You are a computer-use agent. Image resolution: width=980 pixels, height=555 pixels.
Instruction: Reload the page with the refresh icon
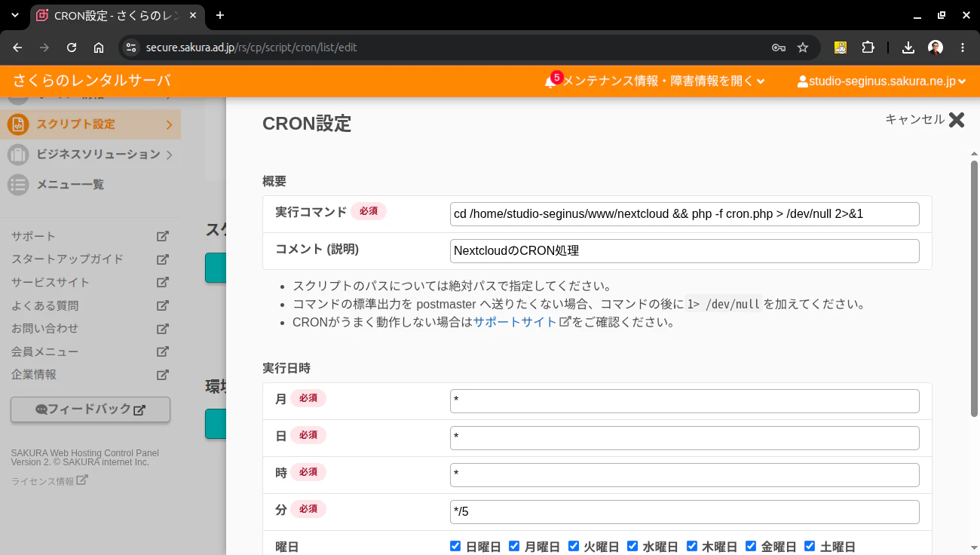pos(72,48)
